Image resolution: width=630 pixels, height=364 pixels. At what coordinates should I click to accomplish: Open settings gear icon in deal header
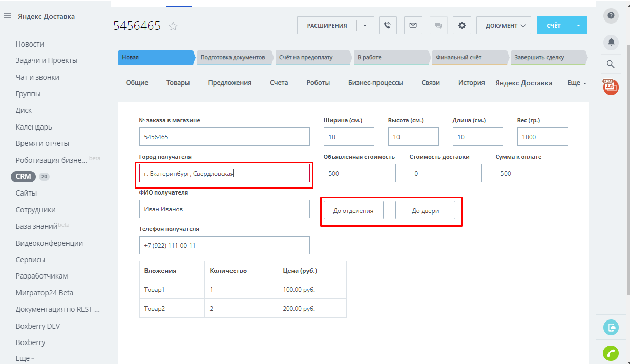pyautogui.click(x=462, y=25)
